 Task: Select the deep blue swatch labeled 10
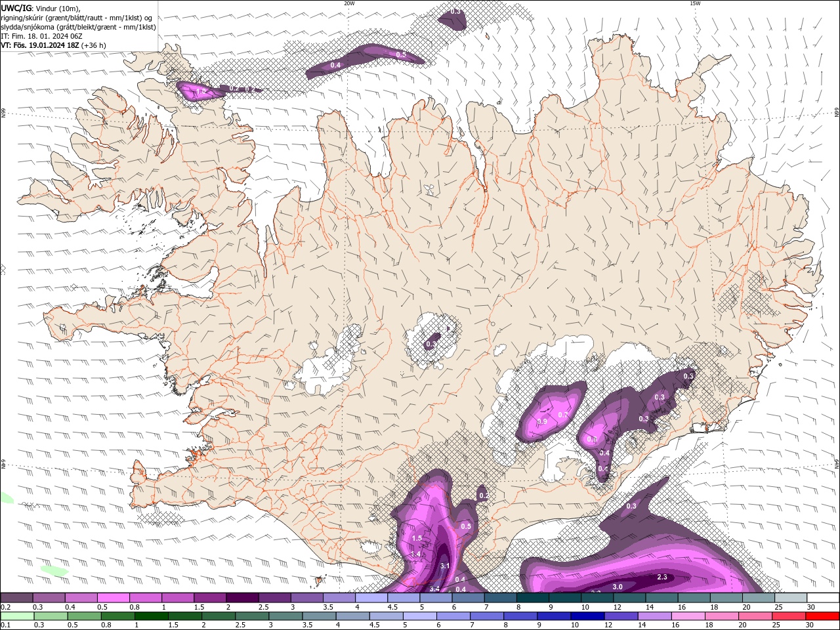click(587, 616)
